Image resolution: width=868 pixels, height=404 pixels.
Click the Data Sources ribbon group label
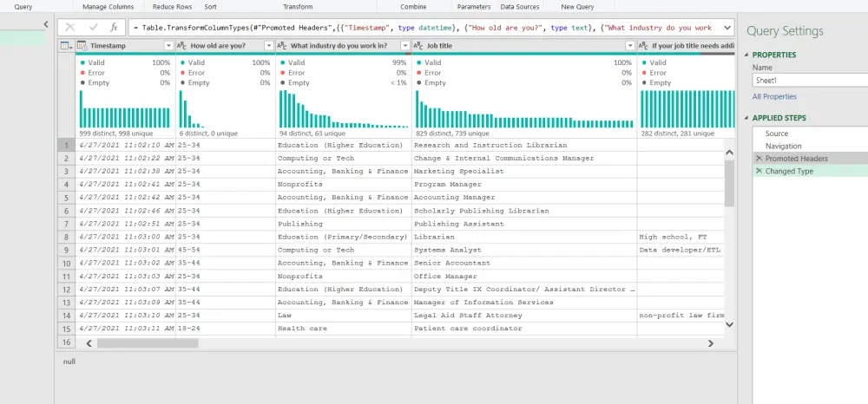[x=520, y=7]
